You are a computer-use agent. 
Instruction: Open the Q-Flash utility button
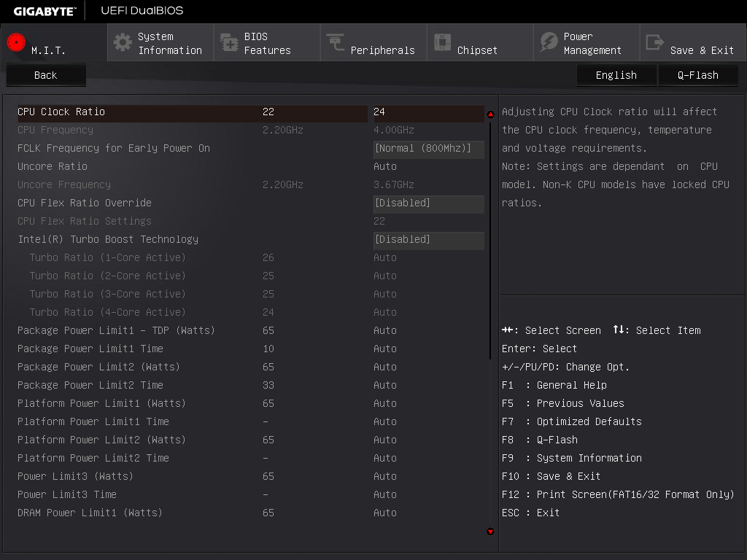point(698,75)
